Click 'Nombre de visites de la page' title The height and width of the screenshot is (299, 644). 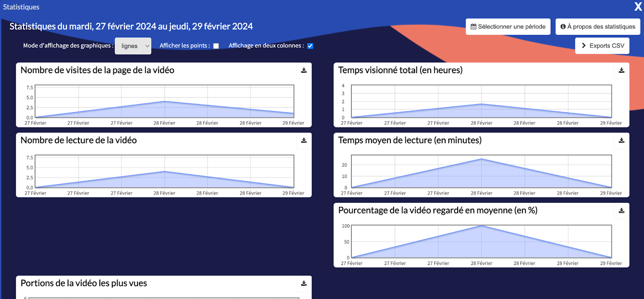coord(97,70)
